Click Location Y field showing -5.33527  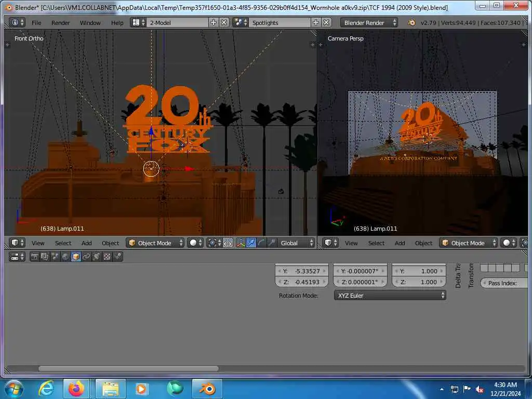pos(302,271)
